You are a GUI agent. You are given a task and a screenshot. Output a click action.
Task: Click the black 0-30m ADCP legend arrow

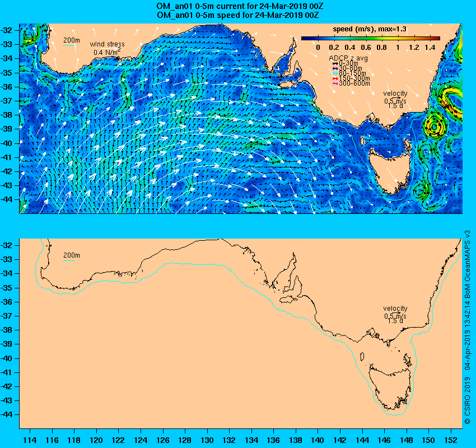coord(335,63)
